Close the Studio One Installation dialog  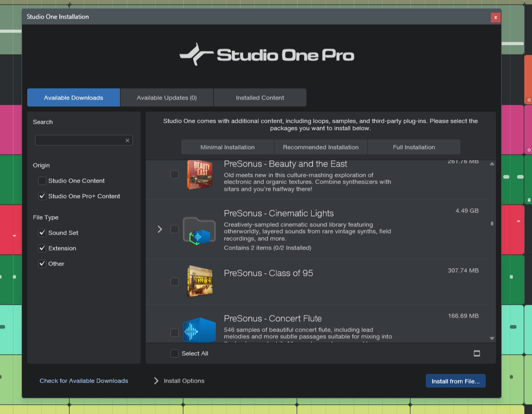point(495,18)
